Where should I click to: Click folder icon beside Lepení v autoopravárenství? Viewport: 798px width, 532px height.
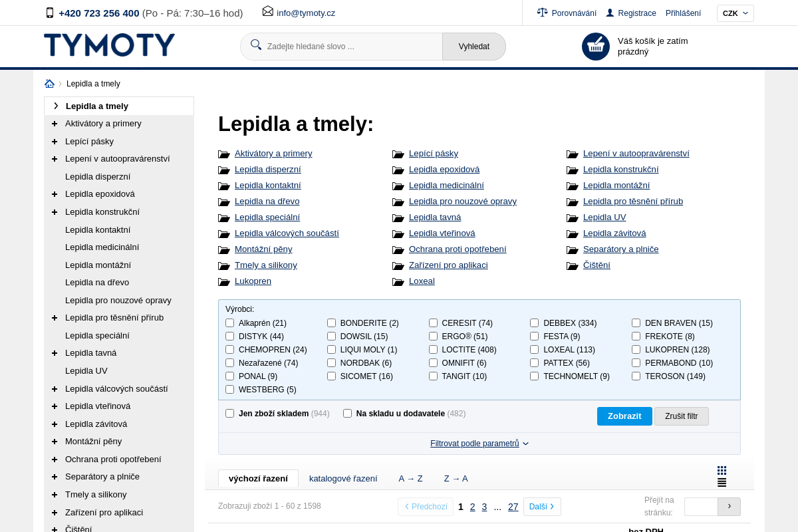572,154
